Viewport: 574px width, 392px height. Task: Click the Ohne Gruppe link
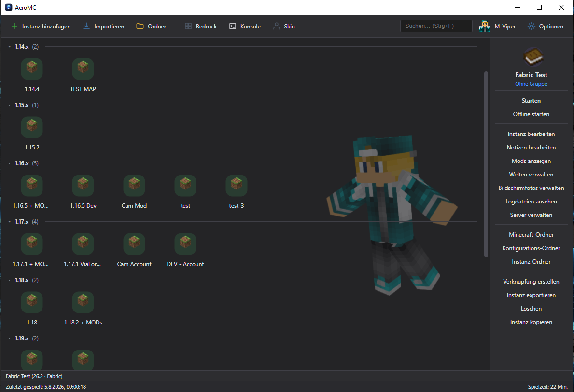point(531,84)
